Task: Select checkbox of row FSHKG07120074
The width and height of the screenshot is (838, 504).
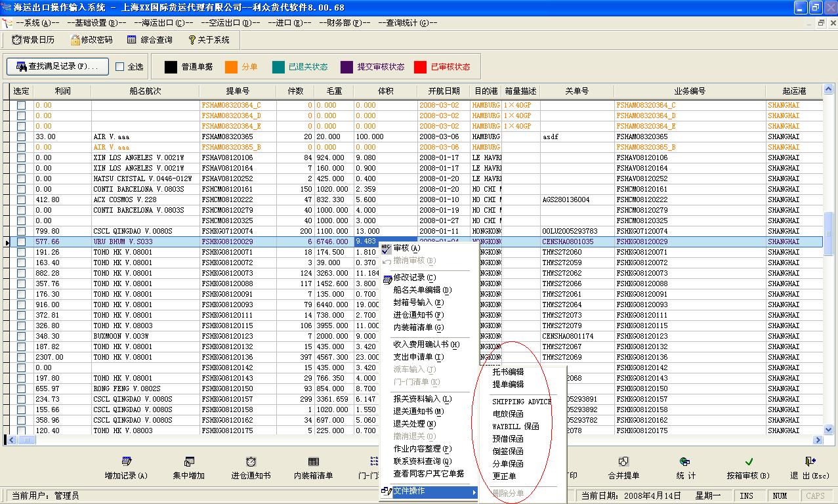Action: tap(21, 231)
